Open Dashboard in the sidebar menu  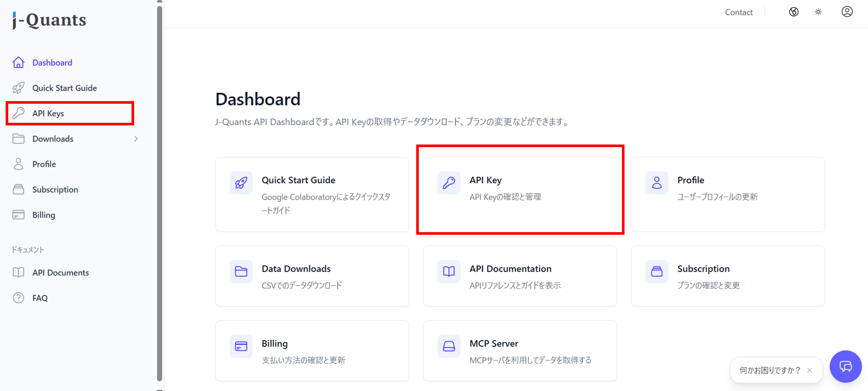tap(52, 62)
